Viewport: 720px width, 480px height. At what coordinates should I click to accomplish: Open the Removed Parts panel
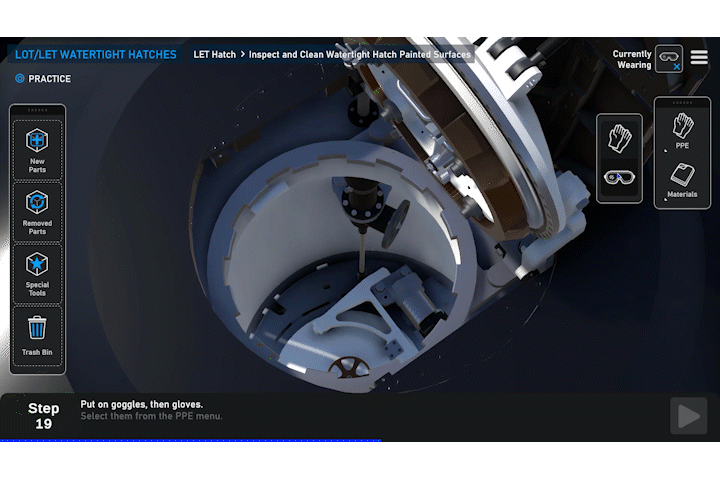(37, 211)
